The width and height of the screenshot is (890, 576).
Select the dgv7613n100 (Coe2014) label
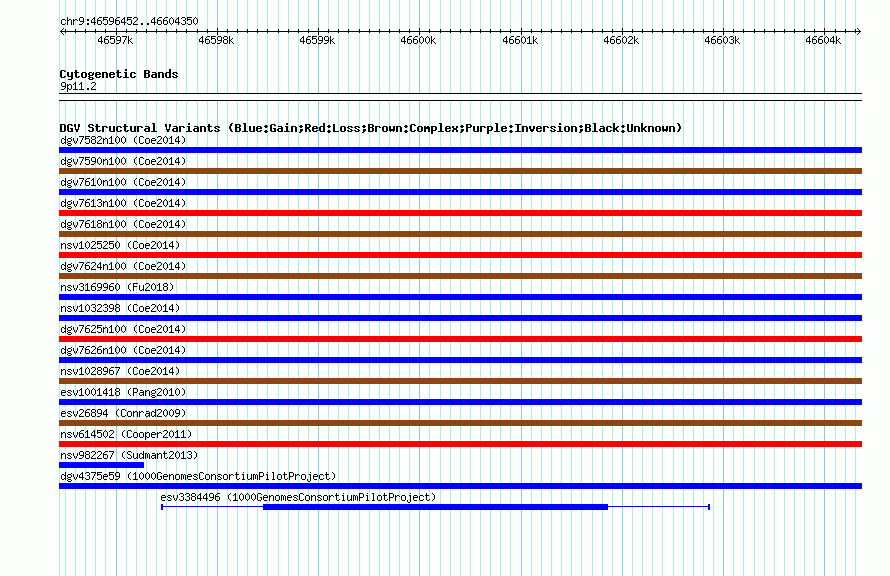click(123, 203)
